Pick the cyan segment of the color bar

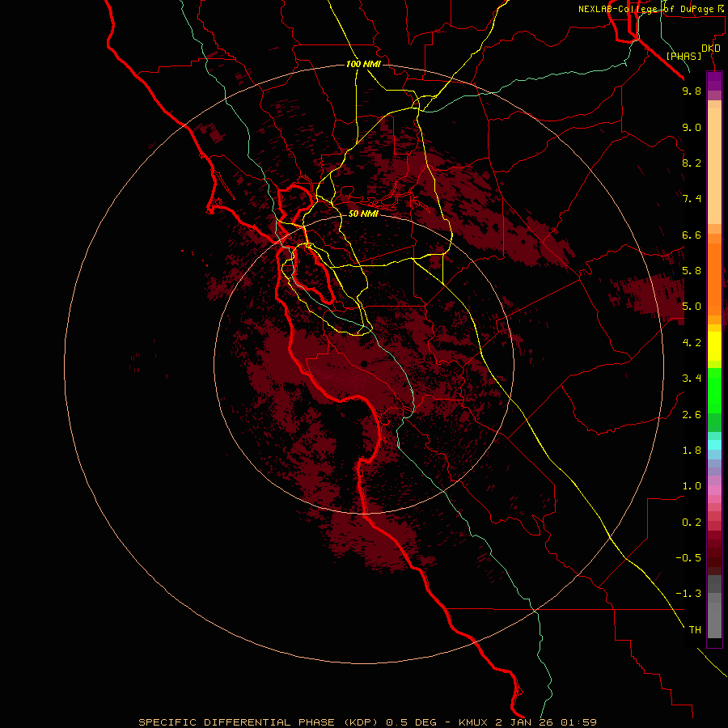click(714, 445)
